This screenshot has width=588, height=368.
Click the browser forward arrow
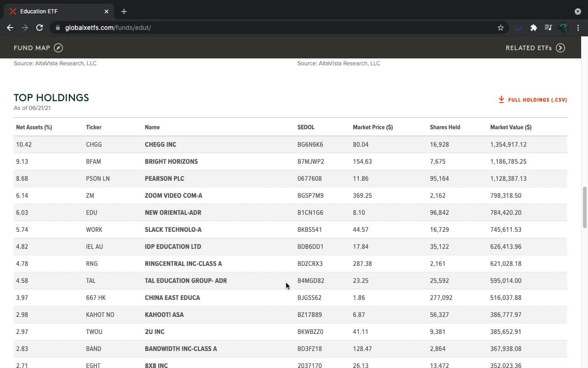pos(25,28)
